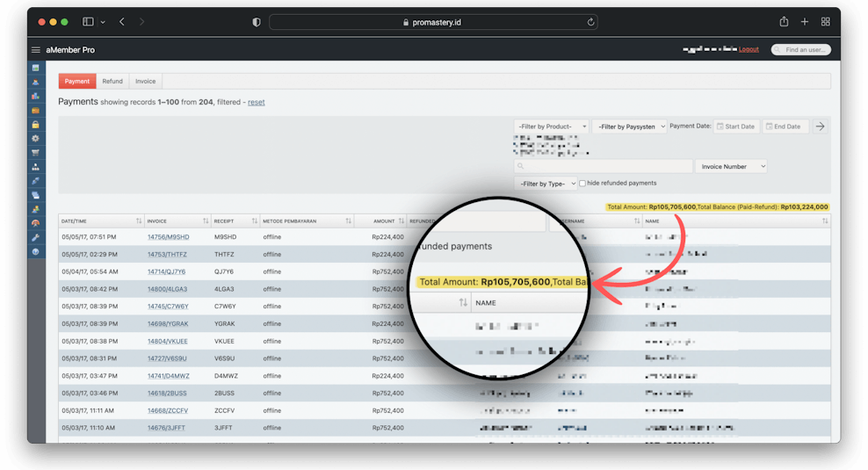Screen dimensions: 868x470
Task: Open invoice 14727/V6S9U
Action: tap(167, 358)
